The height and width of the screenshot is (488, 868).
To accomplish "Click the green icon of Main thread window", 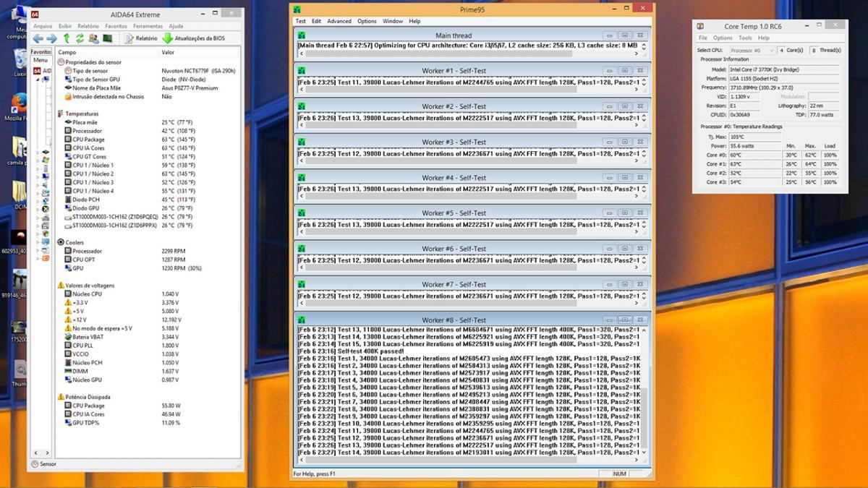I will pyautogui.click(x=301, y=35).
